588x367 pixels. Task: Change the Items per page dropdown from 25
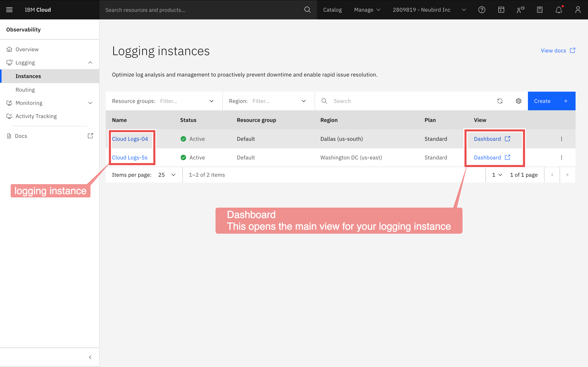click(167, 175)
